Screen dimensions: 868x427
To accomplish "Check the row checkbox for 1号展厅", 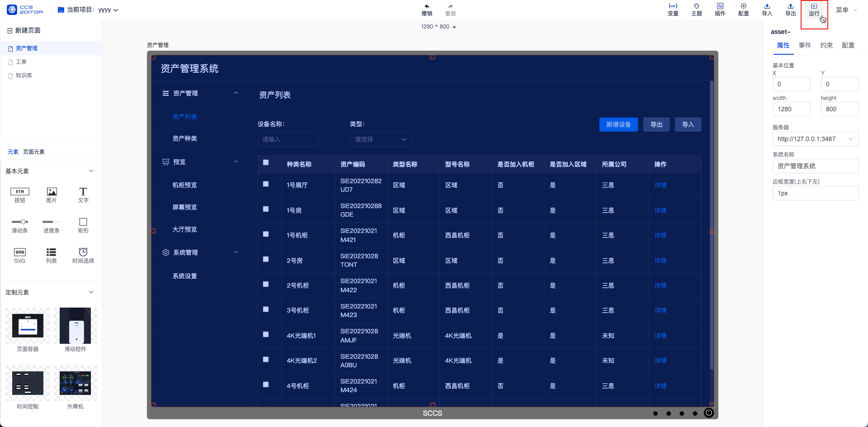I will point(266,184).
